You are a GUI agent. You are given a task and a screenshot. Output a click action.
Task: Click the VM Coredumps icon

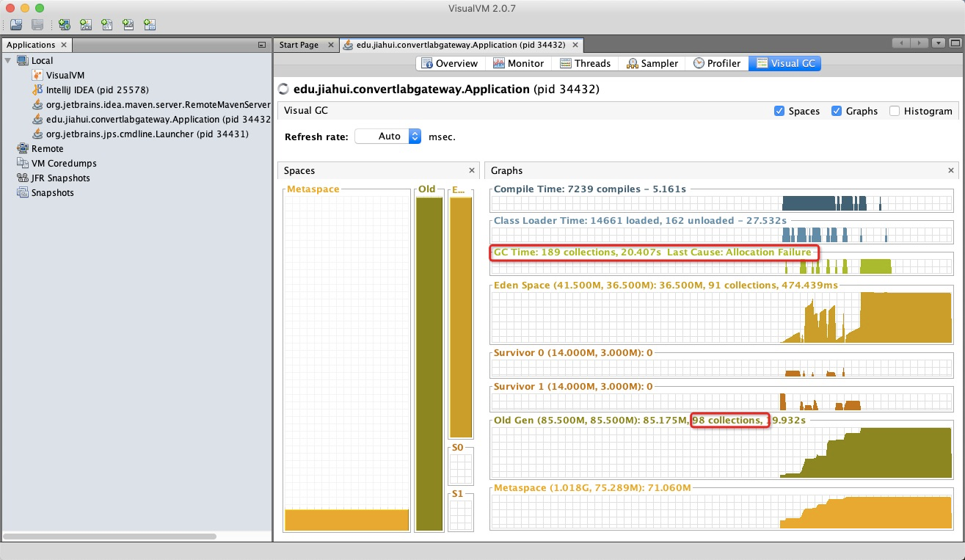click(x=23, y=164)
